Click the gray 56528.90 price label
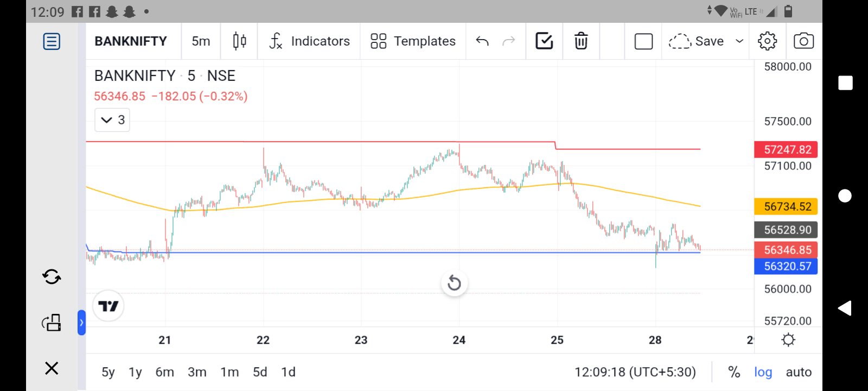The height and width of the screenshot is (391, 868). point(786,230)
